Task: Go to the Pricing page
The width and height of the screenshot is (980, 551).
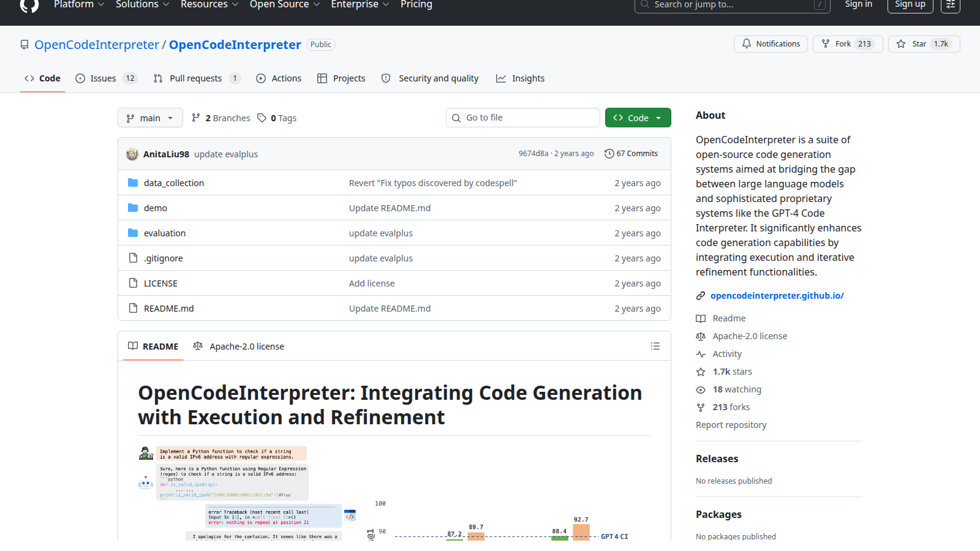Action: (x=417, y=4)
